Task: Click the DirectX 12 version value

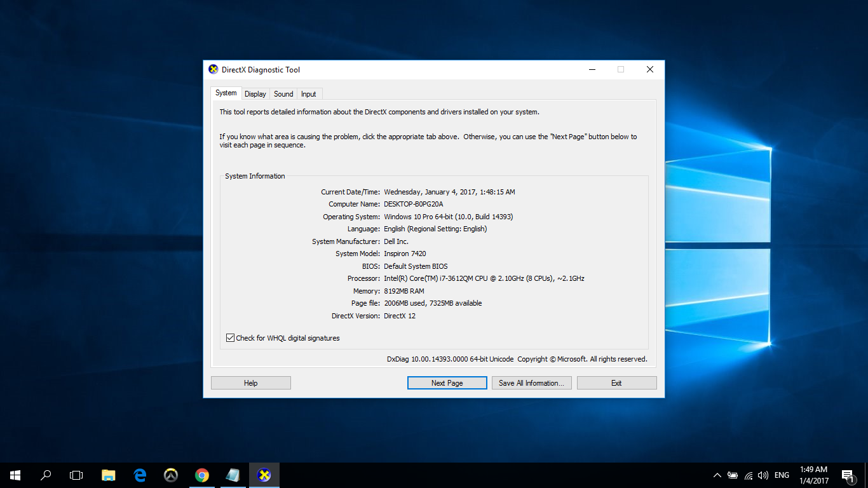Action: click(400, 316)
